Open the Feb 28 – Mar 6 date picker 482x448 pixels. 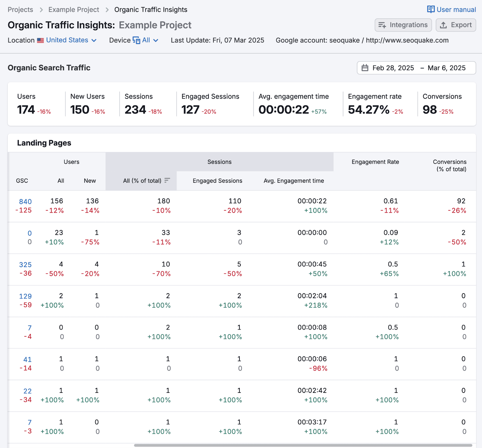coord(416,68)
